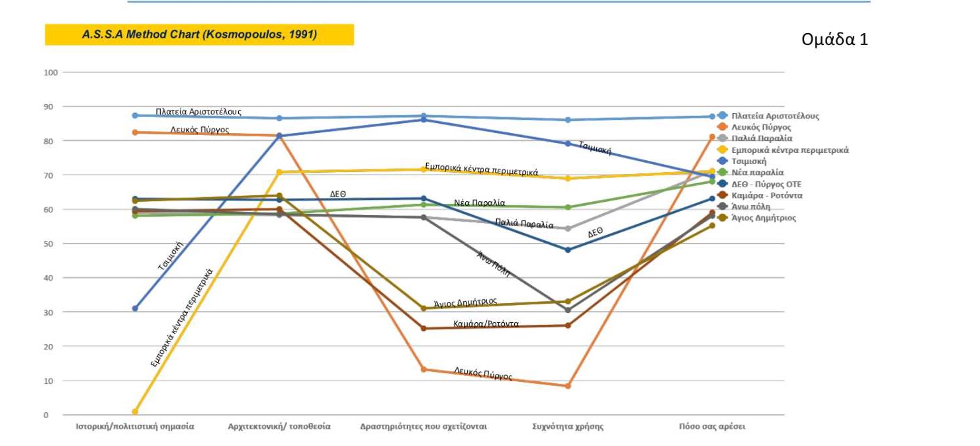Image resolution: width=980 pixels, height=446 pixels.
Task: Select the Παλιά Παραλία legend marker
Action: (x=722, y=139)
